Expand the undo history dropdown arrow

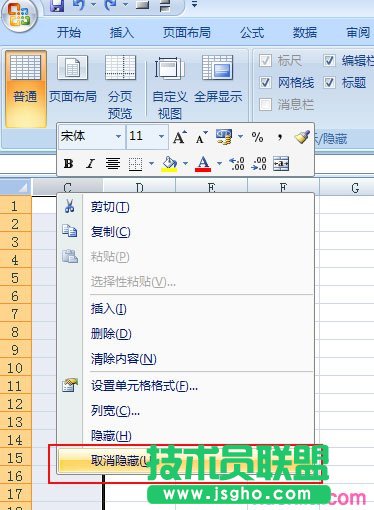pos(94,5)
